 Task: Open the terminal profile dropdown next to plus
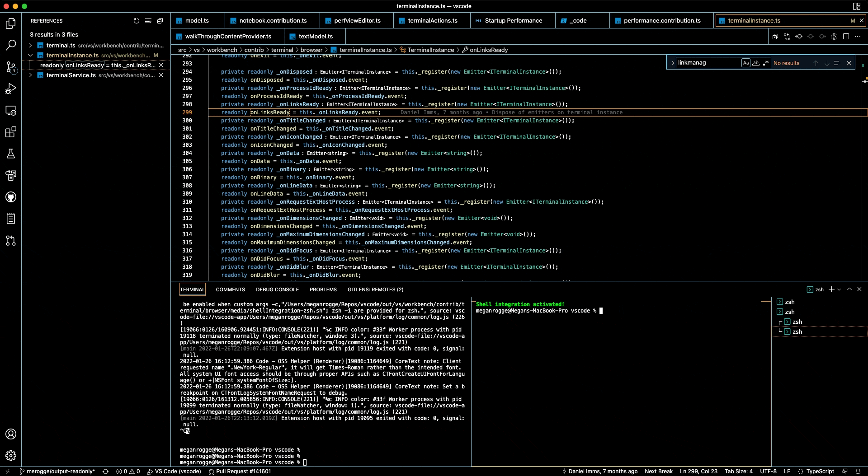point(839,289)
